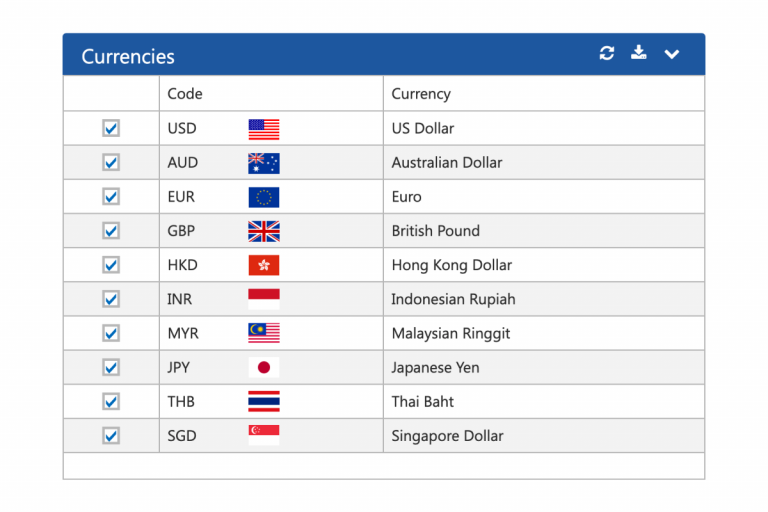This screenshot has width=768, height=512.
Task: Select the Indonesian Rupiah row text
Action: pos(453,299)
